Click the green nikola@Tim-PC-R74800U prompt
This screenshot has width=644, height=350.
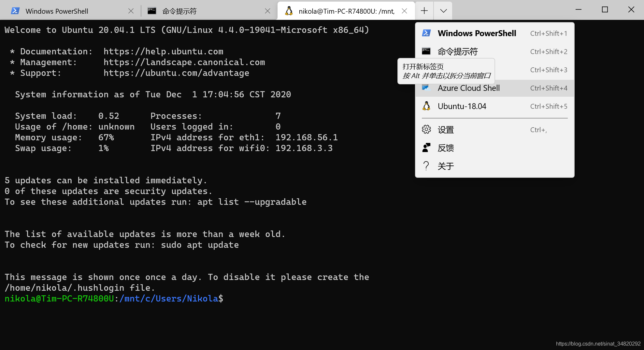tap(59, 299)
